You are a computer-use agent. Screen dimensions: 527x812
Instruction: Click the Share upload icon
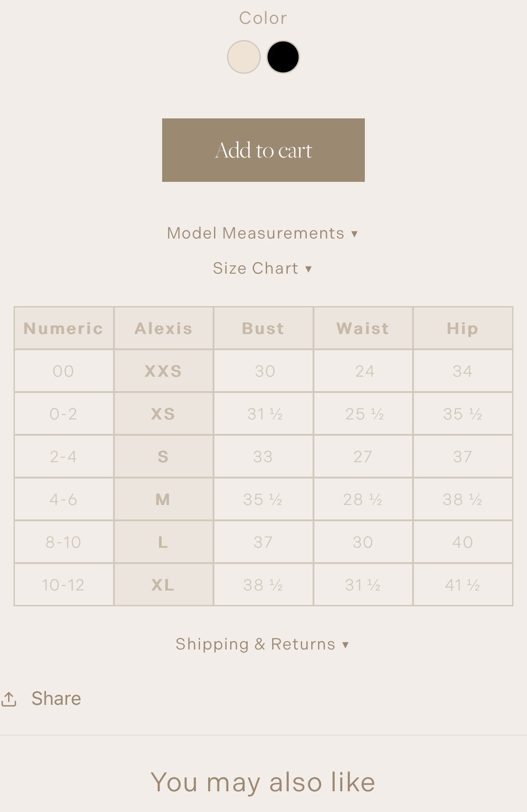[9, 699]
